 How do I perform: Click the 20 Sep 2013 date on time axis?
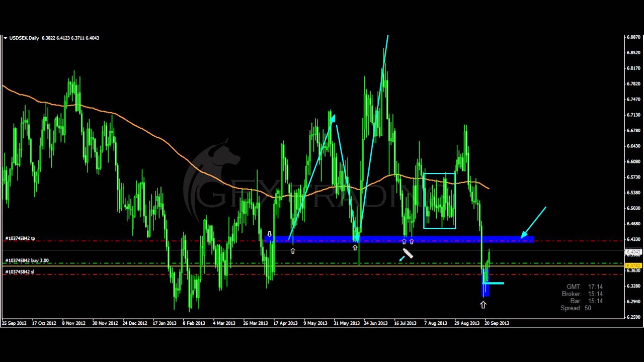point(497,323)
